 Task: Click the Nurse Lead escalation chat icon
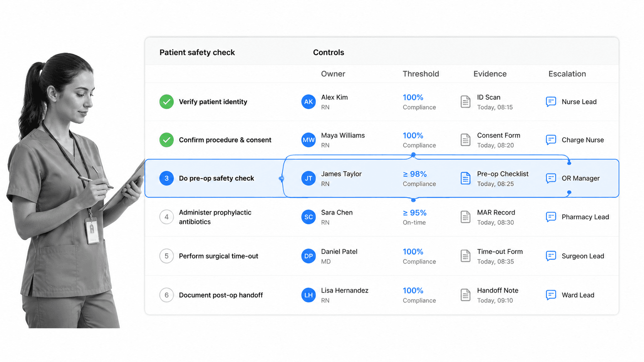[x=551, y=102]
